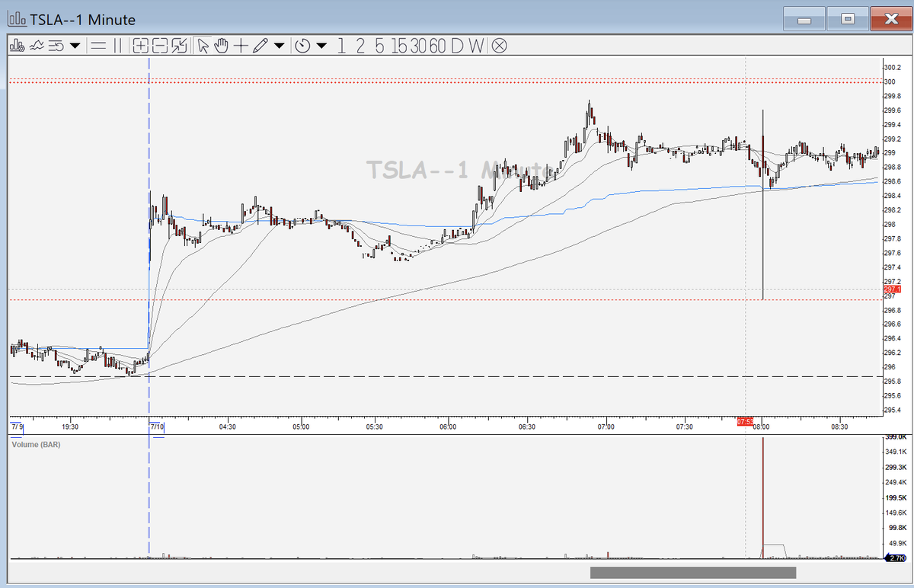The width and height of the screenshot is (914, 588).
Task: Expand the pencil tool dropdown arrow
Action: (x=279, y=46)
